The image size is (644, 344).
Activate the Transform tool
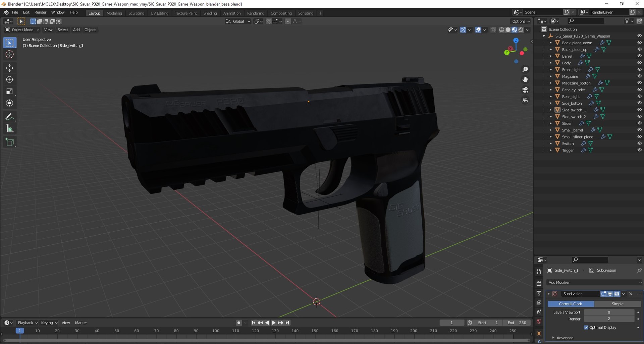click(9, 103)
